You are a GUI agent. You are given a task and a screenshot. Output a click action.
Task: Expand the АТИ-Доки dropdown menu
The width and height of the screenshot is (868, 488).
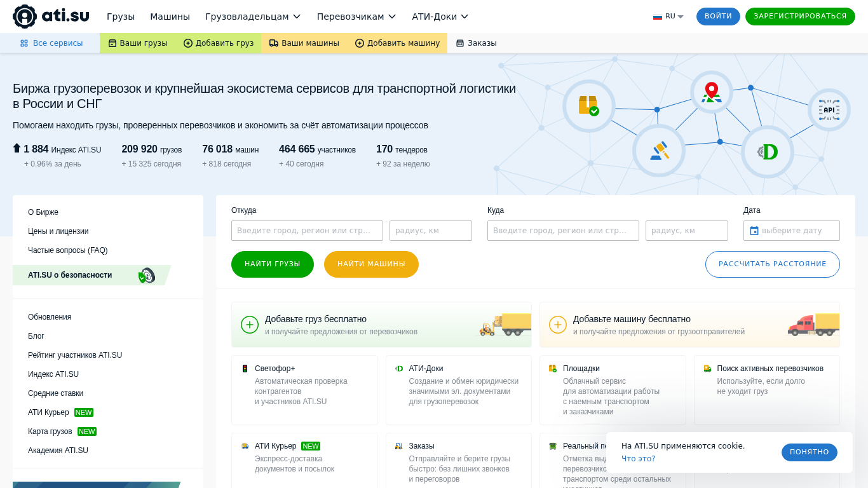[x=440, y=17]
